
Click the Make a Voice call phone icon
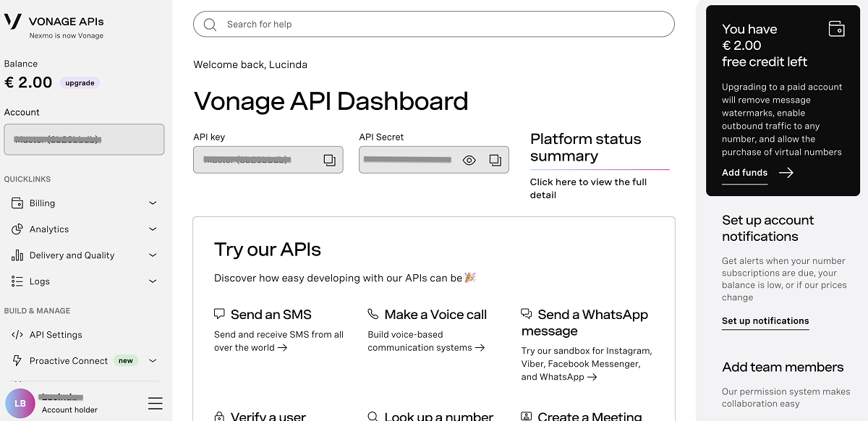(x=373, y=314)
